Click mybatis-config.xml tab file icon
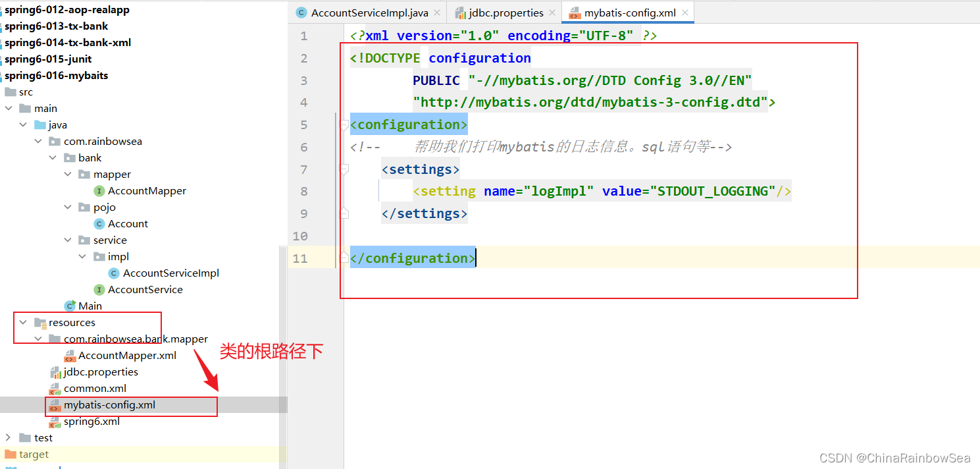This screenshot has width=980, height=469. pyautogui.click(x=575, y=13)
